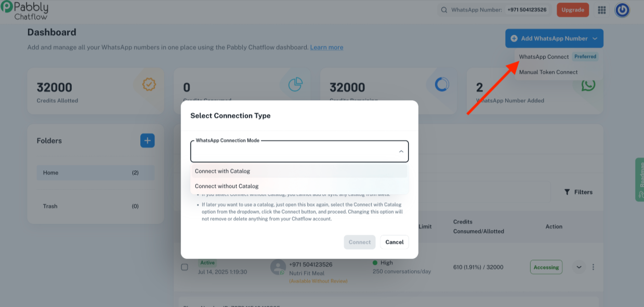Open the Home folder

pyautogui.click(x=96, y=172)
